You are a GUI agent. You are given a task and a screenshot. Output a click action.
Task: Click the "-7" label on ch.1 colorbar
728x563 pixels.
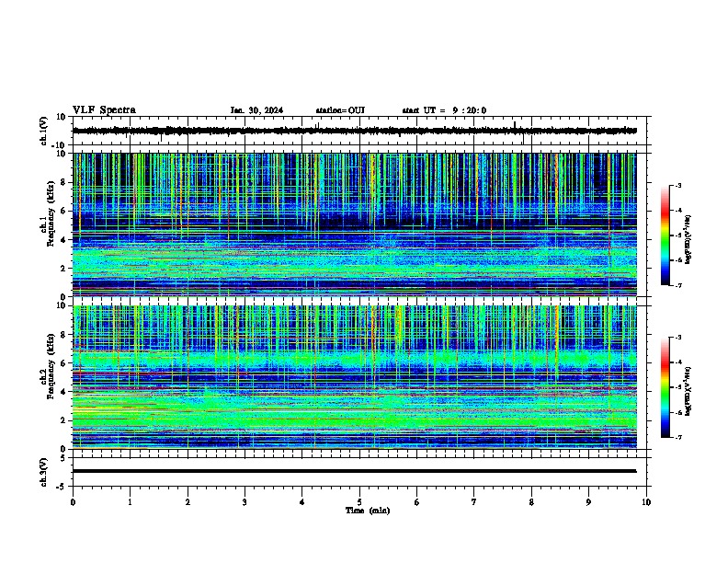(677, 285)
